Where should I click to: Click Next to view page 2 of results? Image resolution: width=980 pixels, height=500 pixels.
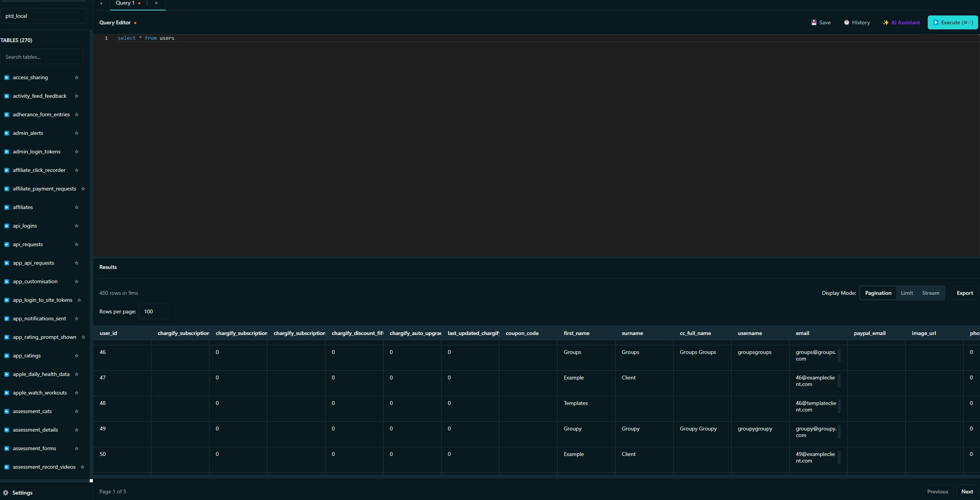pos(967,491)
